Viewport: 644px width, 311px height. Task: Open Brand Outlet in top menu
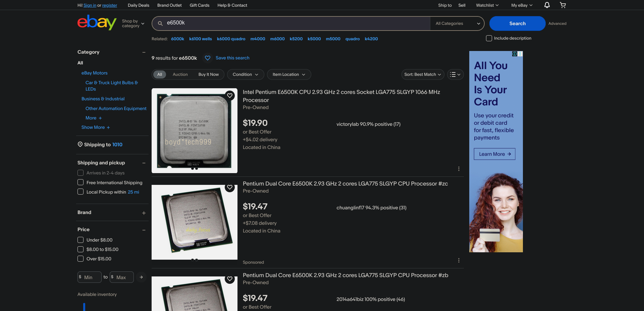[x=169, y=5]
